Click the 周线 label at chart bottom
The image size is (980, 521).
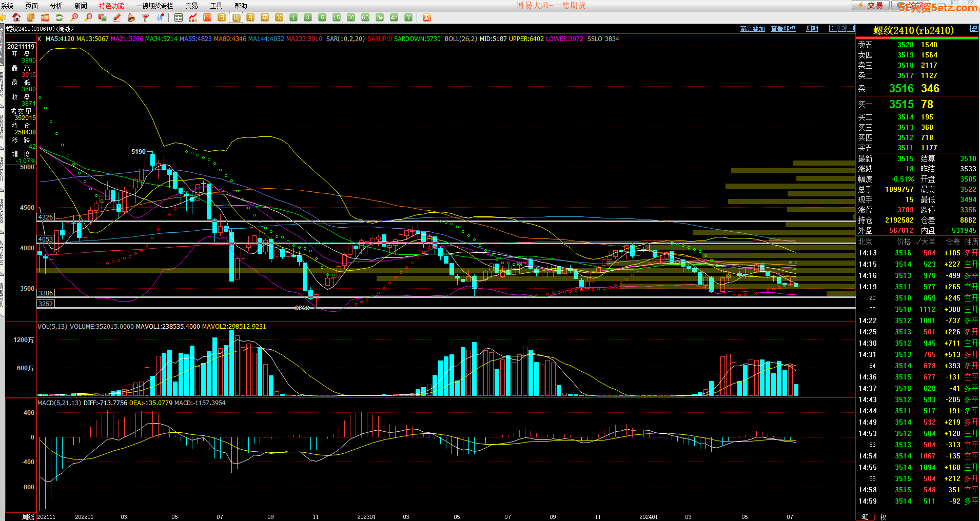point(28,517)
